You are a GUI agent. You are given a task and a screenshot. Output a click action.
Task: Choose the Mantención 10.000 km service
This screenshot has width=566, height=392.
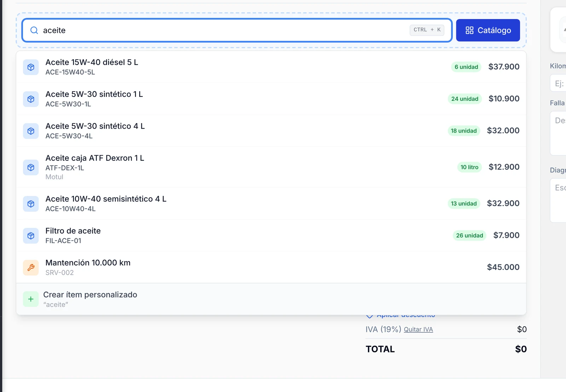coord(271,267)
